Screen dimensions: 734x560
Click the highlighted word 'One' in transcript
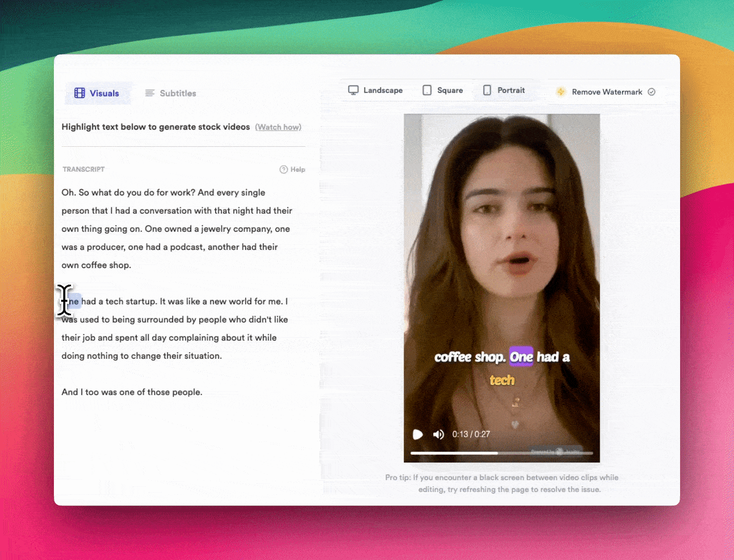pos(70,301)
